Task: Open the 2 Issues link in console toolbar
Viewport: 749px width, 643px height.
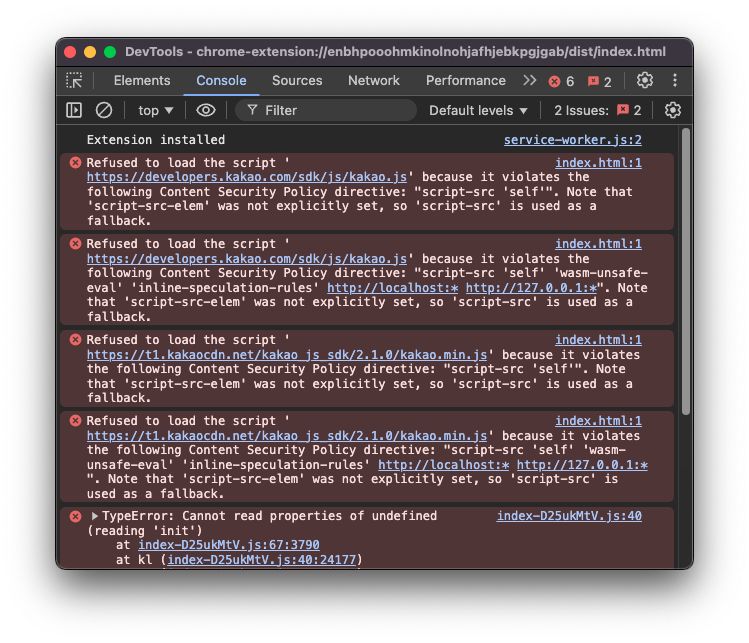Action: pos(597,110)
